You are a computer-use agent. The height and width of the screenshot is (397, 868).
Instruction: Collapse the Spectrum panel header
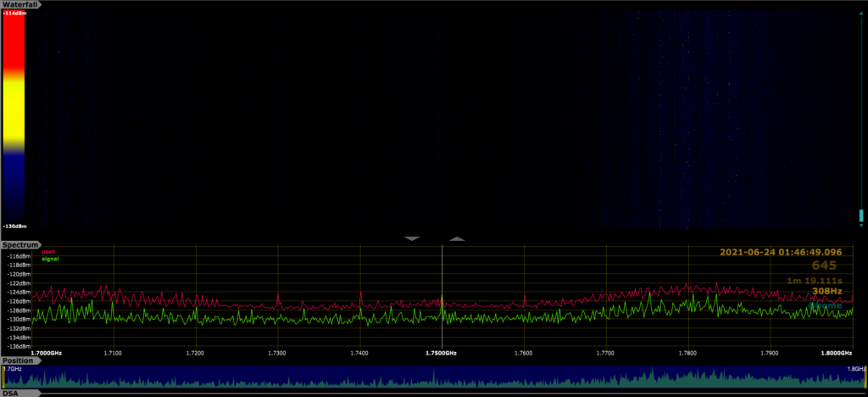pos(22,244)
